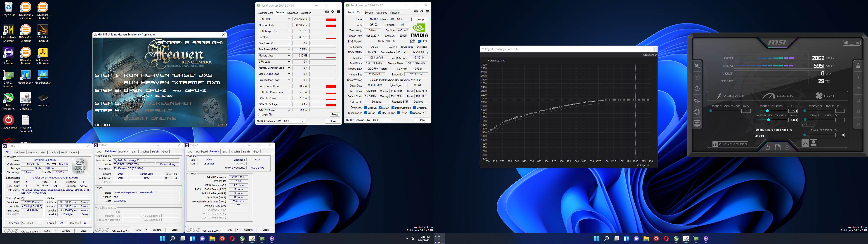Toggle the UEFI checkbox in GPU-Z
This screenshot has width=868, height=244.
pyautogui.click(x=419, y=41)
